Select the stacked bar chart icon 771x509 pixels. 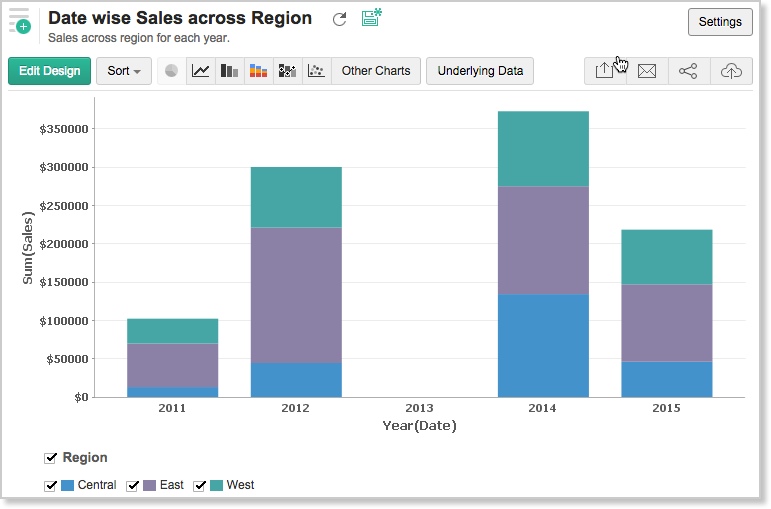pos(259,71)
